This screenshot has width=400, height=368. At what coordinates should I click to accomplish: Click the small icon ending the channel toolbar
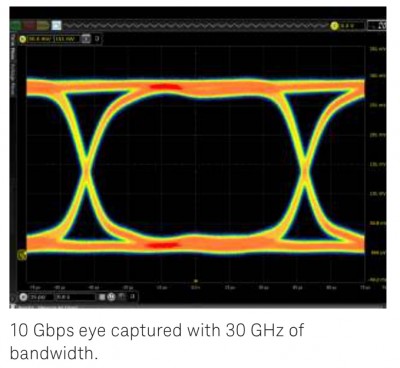click(97, 39)
